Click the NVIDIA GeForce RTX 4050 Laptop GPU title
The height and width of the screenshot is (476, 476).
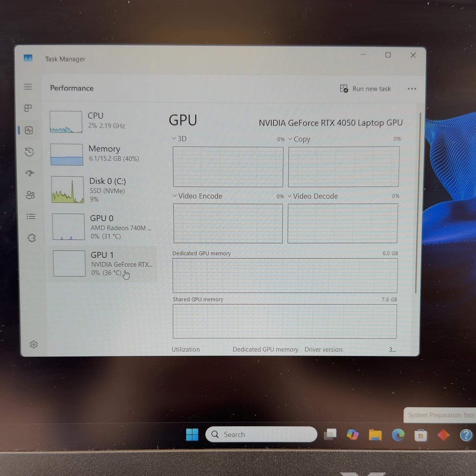pyautogui.click(x=331, y=123)
